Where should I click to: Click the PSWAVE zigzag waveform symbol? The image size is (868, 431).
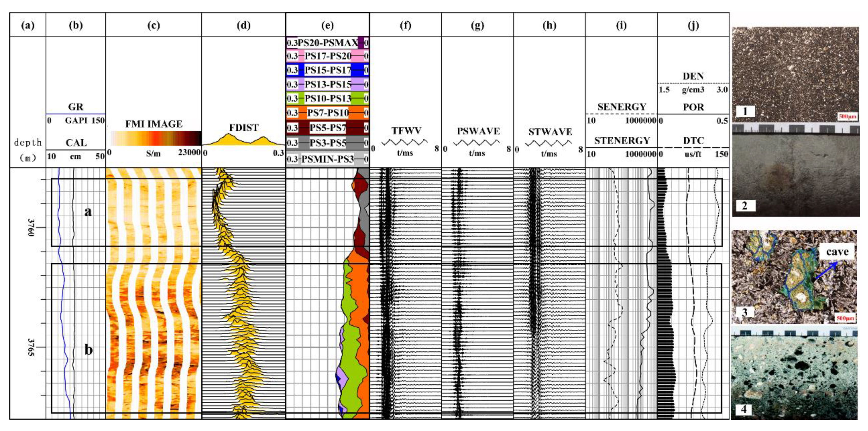click(477, 142)
